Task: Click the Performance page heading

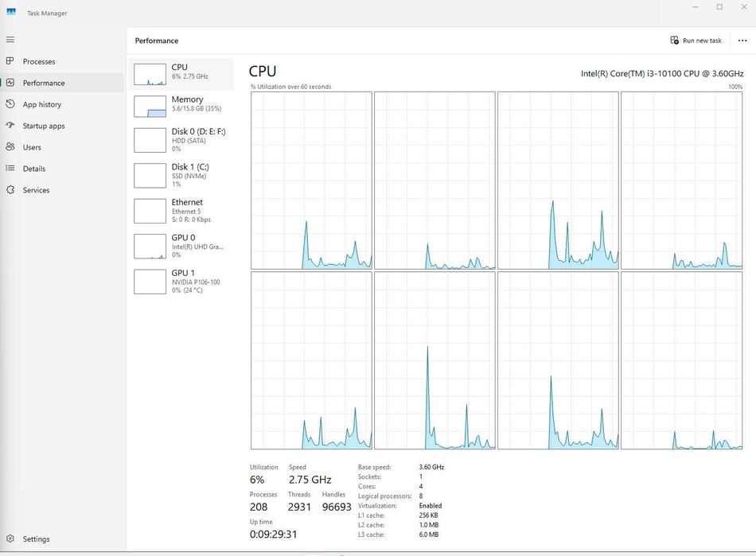Action: 157,41
